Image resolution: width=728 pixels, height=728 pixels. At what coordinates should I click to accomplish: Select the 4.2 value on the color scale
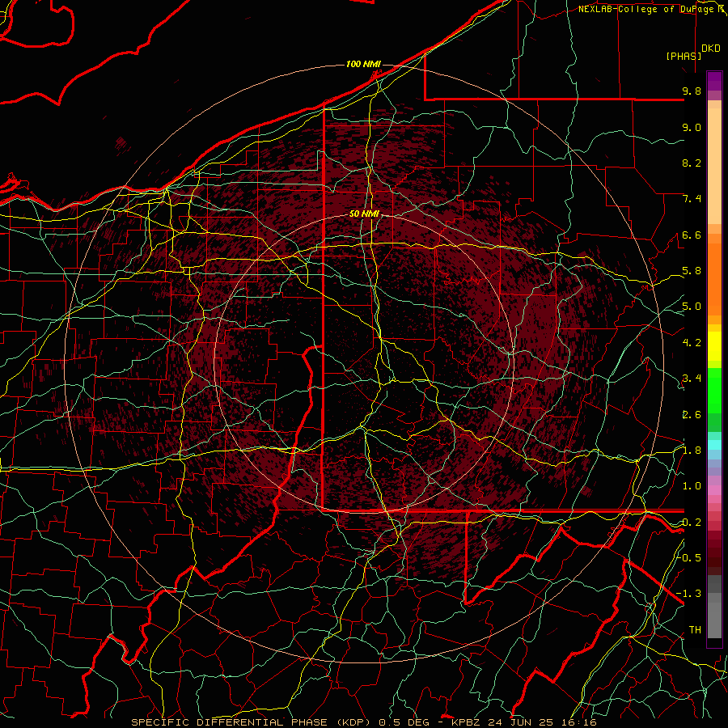692,343
